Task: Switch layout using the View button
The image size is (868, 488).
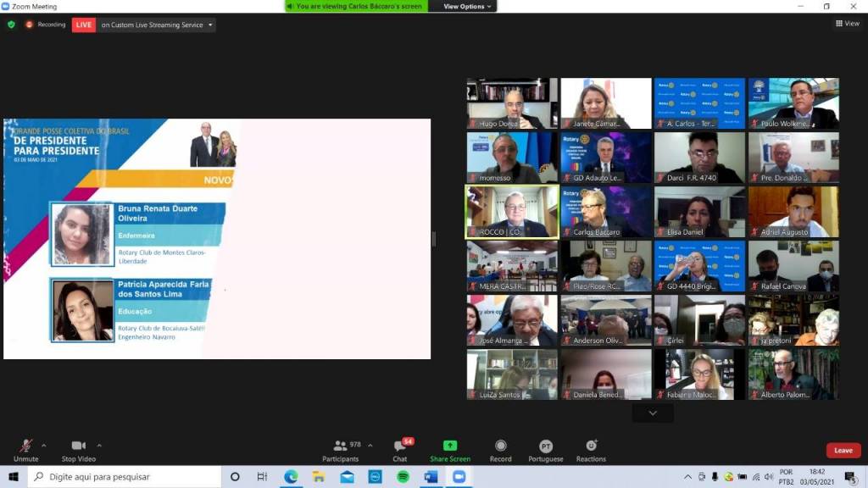Action: click(847, 24)
